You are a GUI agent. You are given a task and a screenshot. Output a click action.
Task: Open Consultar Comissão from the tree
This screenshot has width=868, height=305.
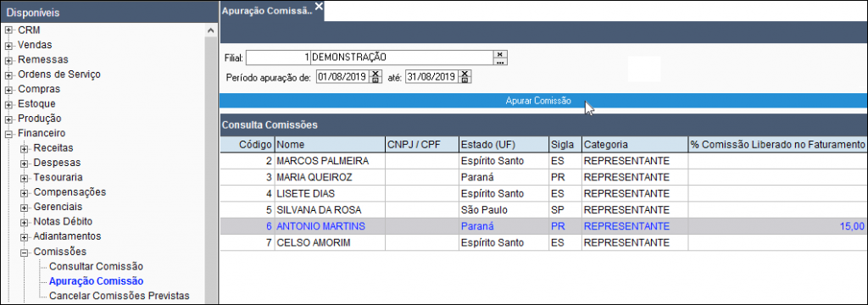tap(97, 266)
